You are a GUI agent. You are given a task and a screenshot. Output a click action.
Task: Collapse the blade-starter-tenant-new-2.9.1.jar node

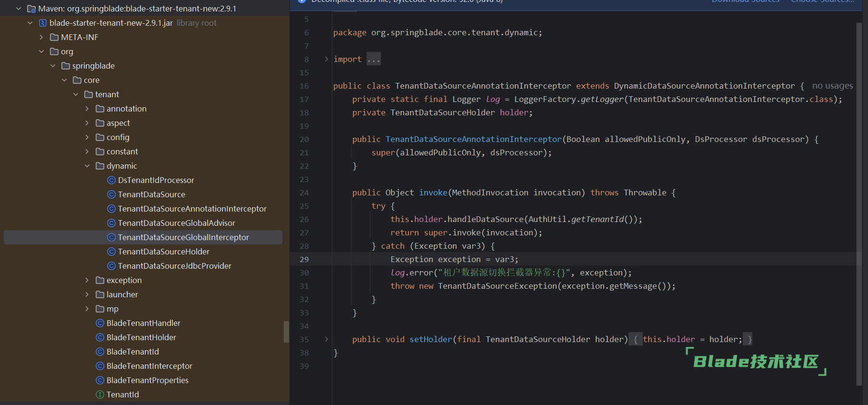tap(30, 23)
